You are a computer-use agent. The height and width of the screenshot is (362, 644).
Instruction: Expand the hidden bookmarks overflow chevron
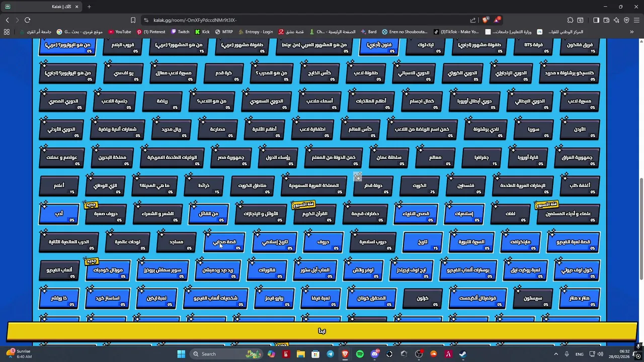coord(631,32)
